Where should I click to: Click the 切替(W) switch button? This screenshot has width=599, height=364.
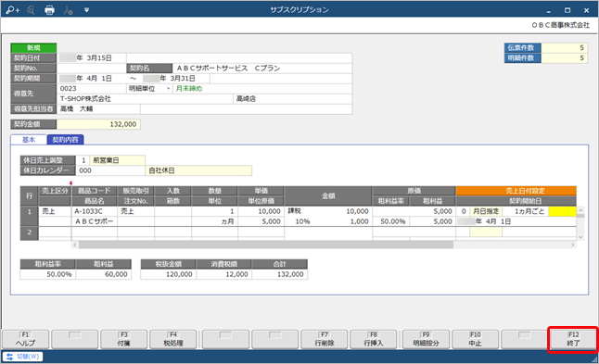[x=23, y=357]
